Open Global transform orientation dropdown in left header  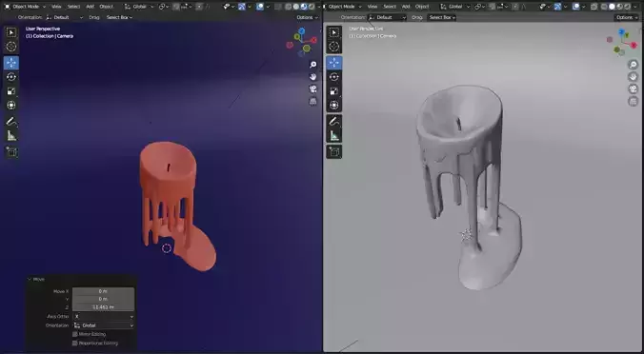pyautogui.click(x=140, y=7)
